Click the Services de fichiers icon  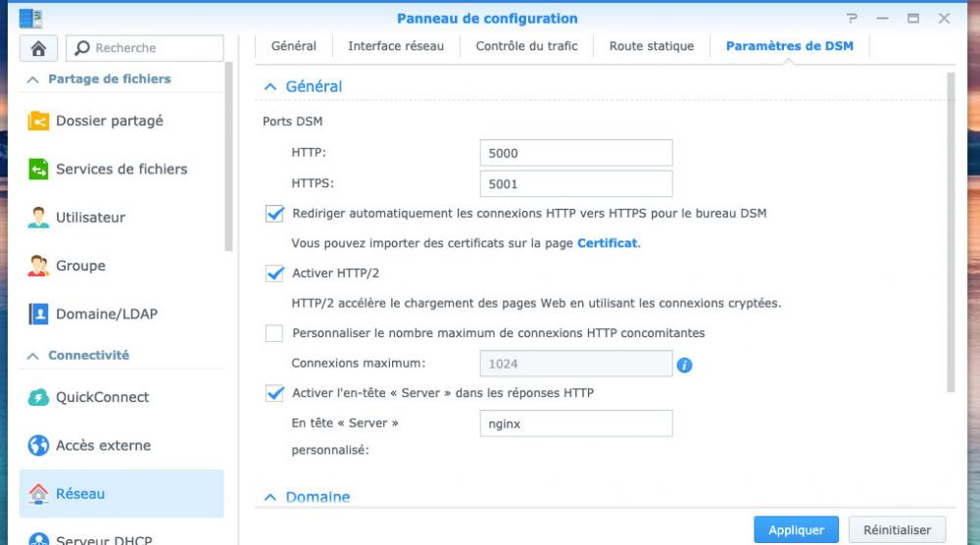click(x=39, y=170)
